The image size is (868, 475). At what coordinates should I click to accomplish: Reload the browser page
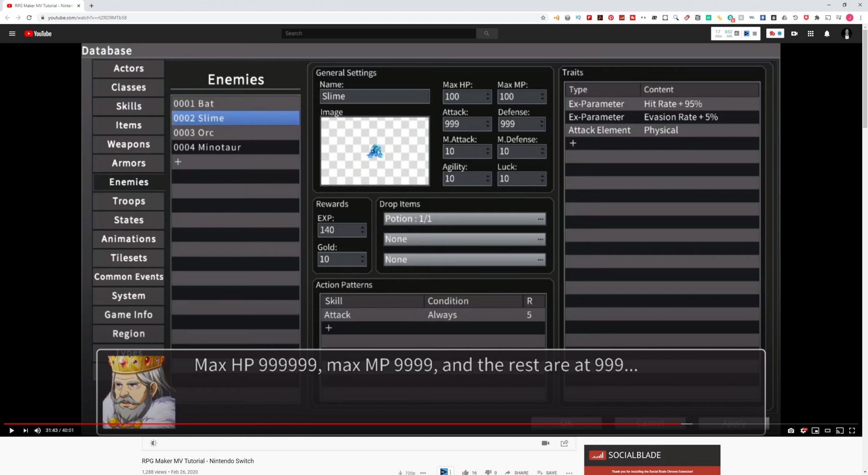tap(29, 17)
